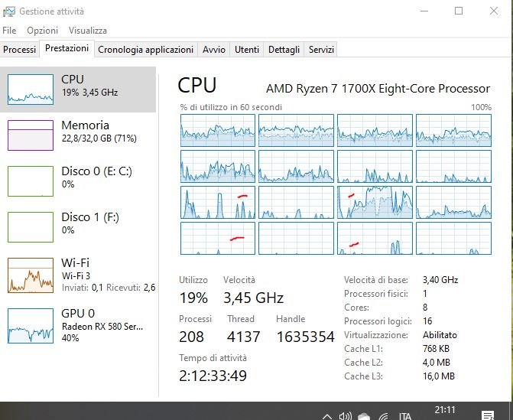
Task: Click the Cache L2 4,0 MB value
Action: click(x=437, y=363)
